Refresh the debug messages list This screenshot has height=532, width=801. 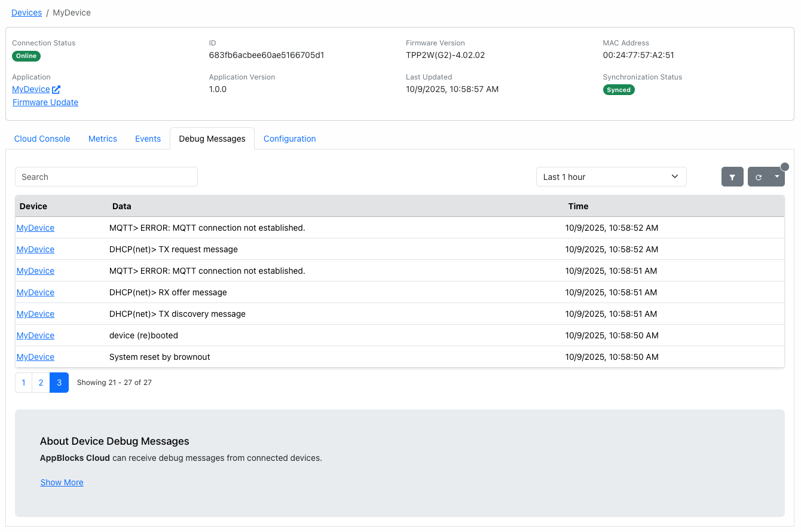[759, 176]
